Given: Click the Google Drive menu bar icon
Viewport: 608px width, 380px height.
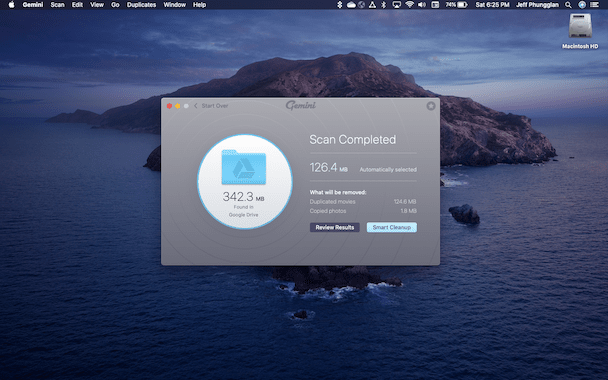Looking at the screenshot, I should [372, 5].
